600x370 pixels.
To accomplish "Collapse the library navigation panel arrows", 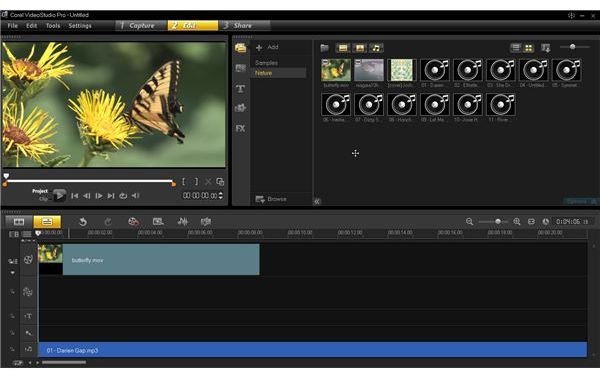I will [317, 201].
